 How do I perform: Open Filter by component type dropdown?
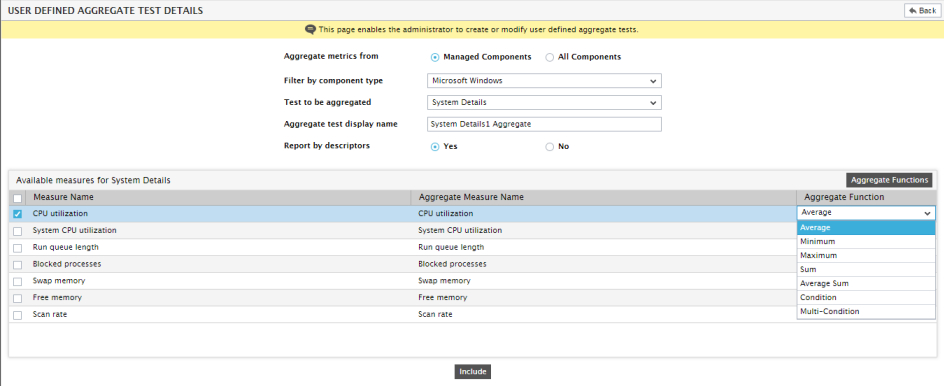coord(544,81)
